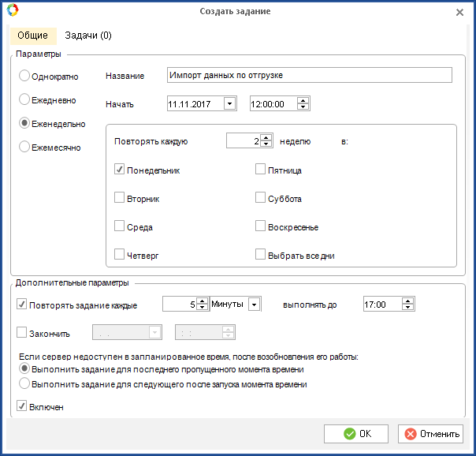
Task: Click the Отменить button
Action: (x=430, y=434)
